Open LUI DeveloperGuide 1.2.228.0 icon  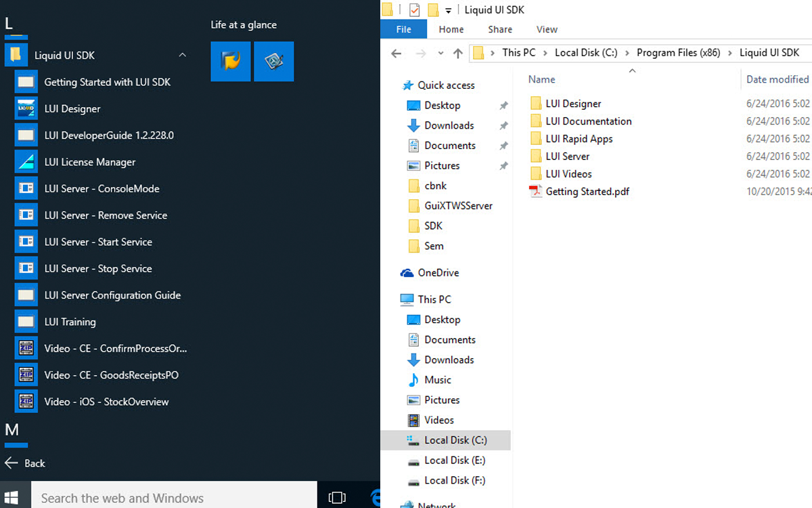[x=26, y=135]
